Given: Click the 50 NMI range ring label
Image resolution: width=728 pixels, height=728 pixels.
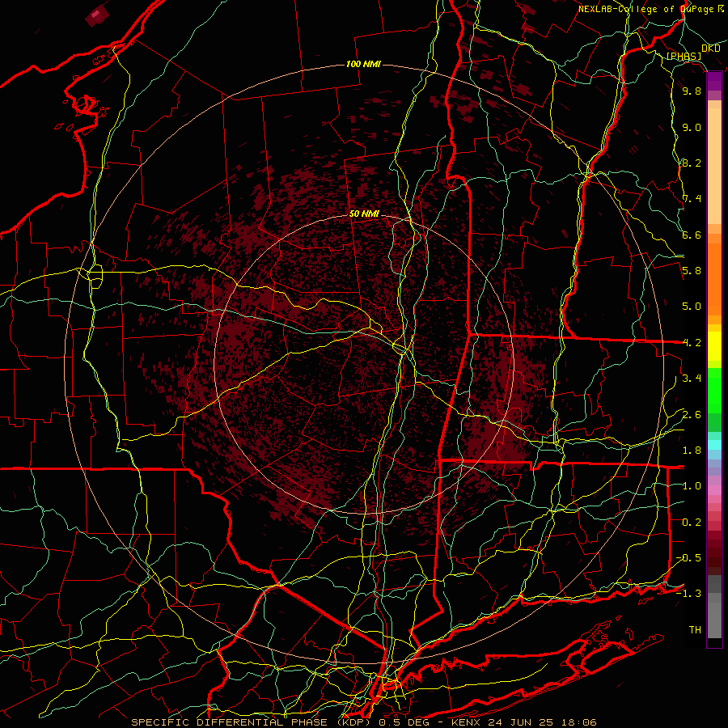Looking at the screenshot, I should 365,214.
